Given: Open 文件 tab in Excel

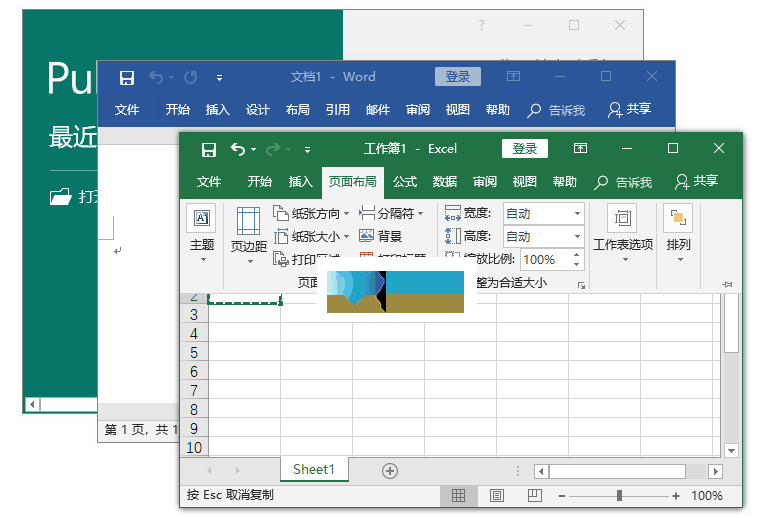Looking at the screenshot, I should coord(209,182).
